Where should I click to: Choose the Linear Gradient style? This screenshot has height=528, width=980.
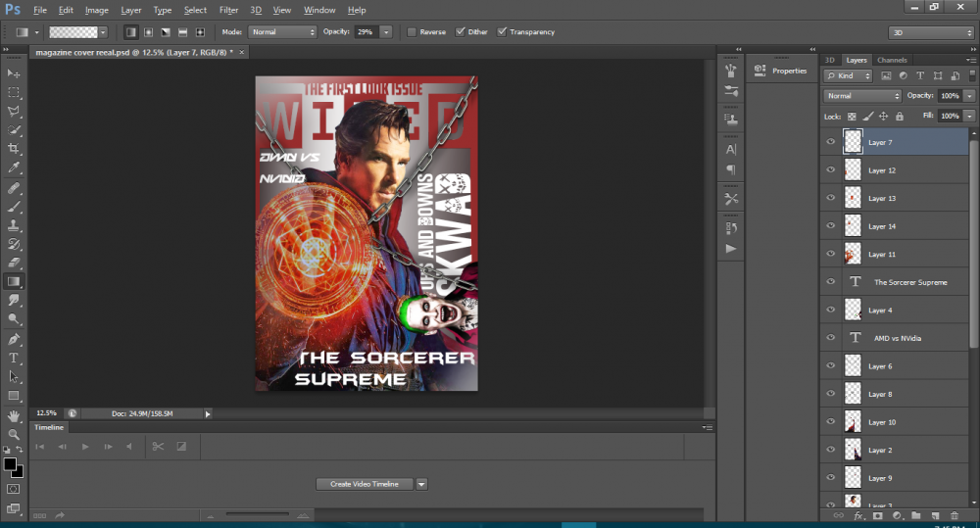click(130, 32)
